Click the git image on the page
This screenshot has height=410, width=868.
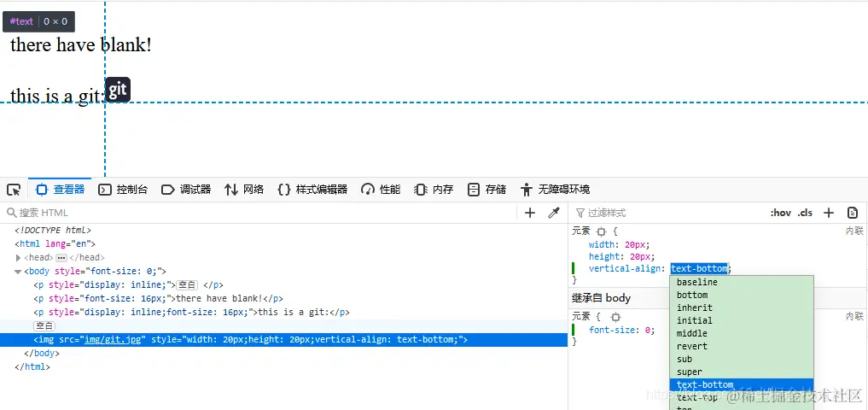point(118,90)
